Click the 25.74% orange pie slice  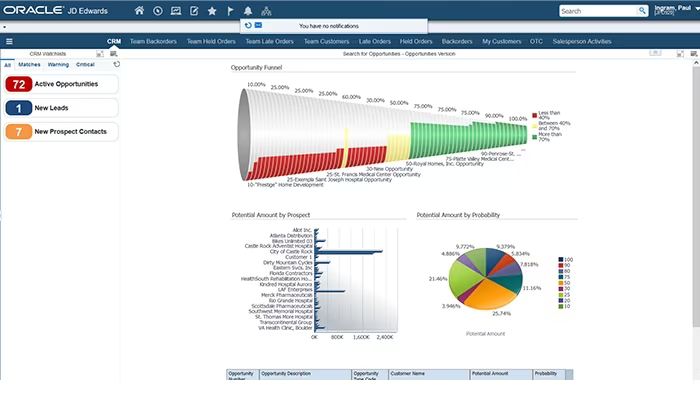tap(489, 295)
